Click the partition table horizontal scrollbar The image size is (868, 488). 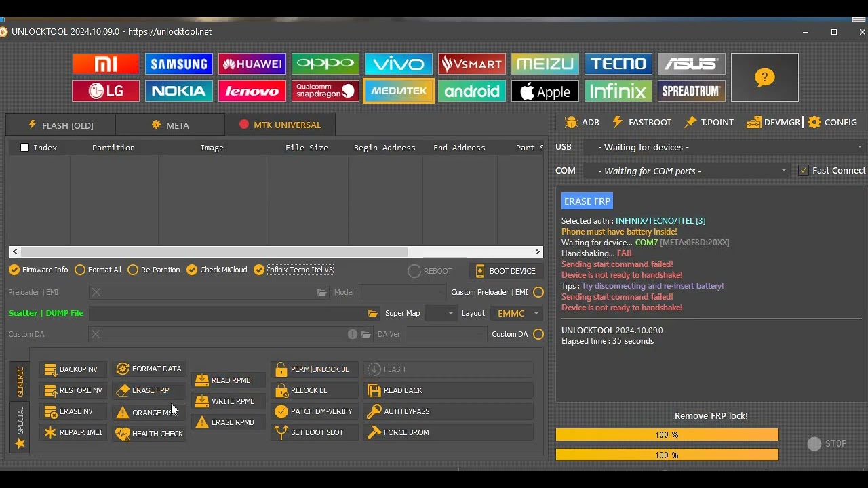(276, 251)
